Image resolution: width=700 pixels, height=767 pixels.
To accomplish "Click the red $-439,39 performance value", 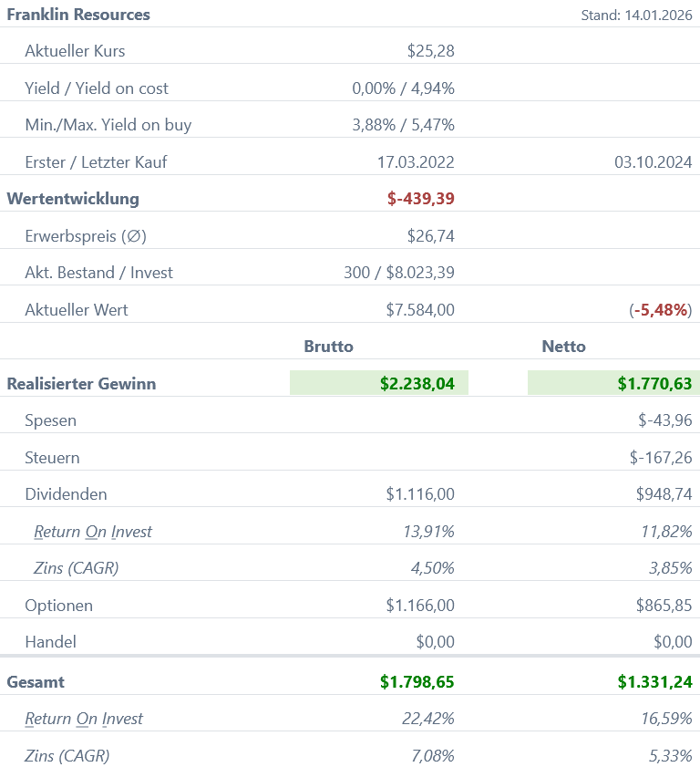I will click(420, 199).
